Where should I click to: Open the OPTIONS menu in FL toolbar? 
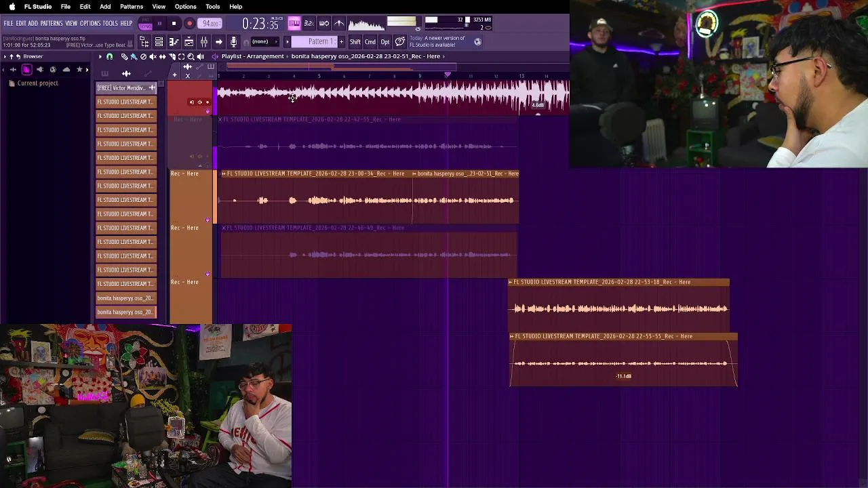click(90, 23)
